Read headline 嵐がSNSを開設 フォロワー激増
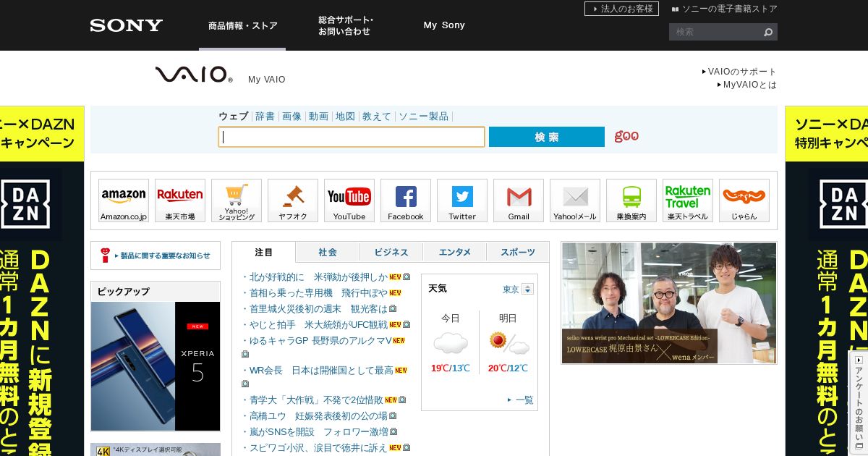 [x=318, y=431]
